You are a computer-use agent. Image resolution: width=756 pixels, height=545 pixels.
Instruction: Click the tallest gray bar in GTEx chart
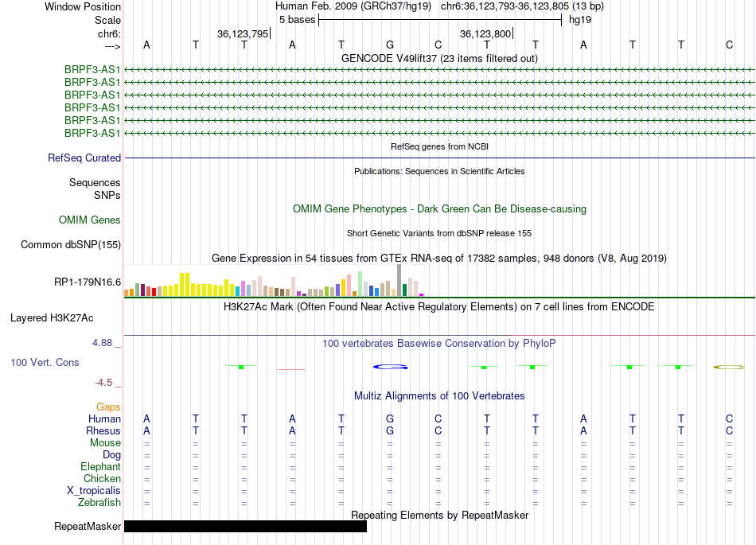(x=399, y=280)
